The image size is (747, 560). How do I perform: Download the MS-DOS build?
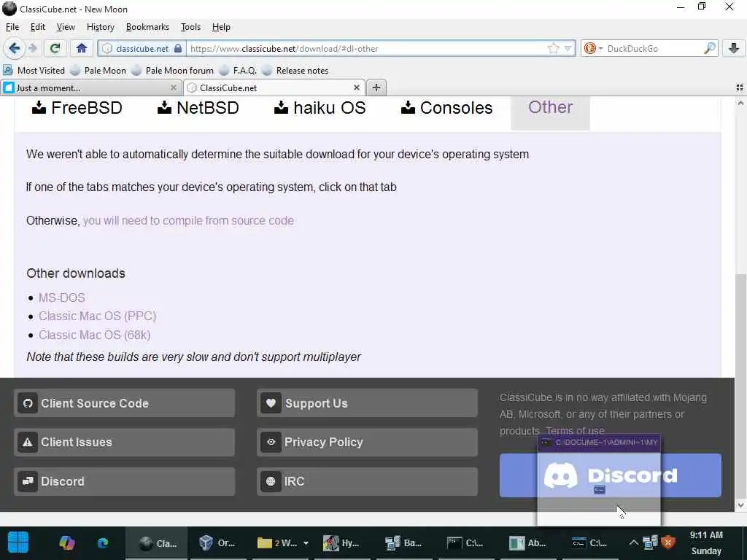(62, 297)
